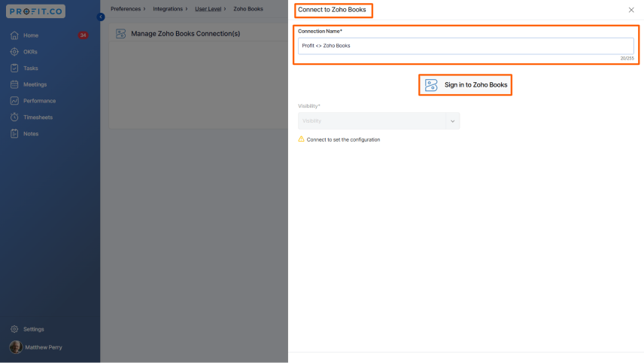The height and width of the screenshot is (363, 644).
Task: Click Sign in to Zoho Books button
Action: point(466,85)
